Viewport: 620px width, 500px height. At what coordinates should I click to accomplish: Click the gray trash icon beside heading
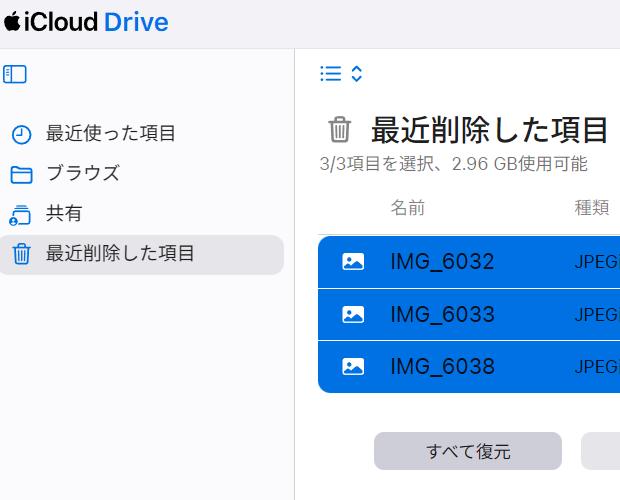pyautogui.click(x=340, y=129)
